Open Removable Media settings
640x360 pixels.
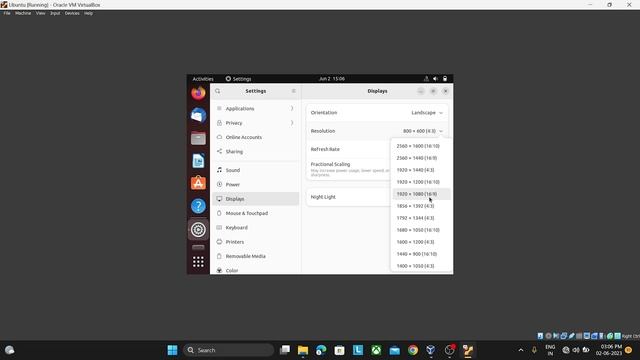pos(256,256)
